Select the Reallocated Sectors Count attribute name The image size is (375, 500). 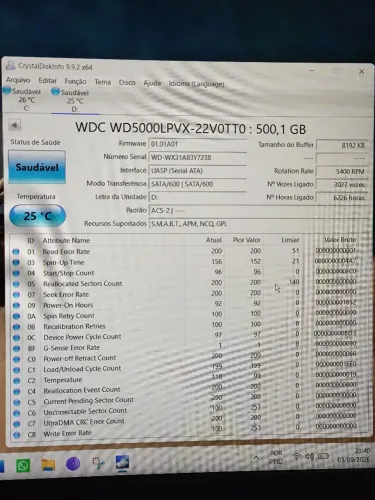83,284
